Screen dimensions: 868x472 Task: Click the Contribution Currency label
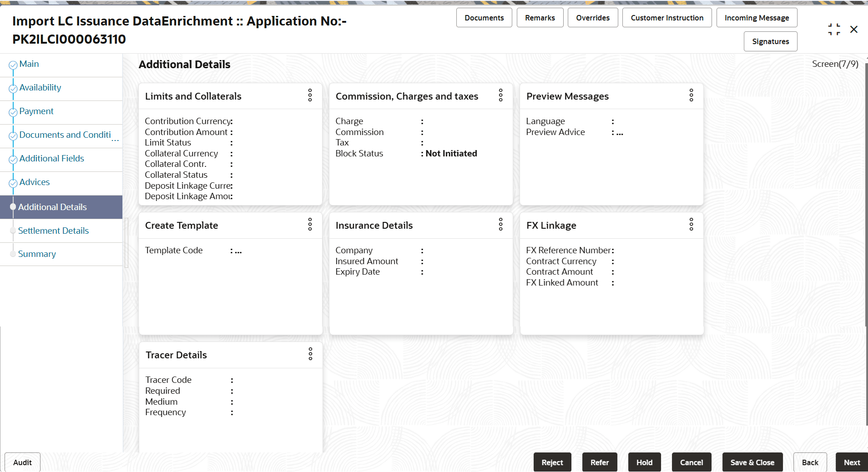[x=187, y=121]
